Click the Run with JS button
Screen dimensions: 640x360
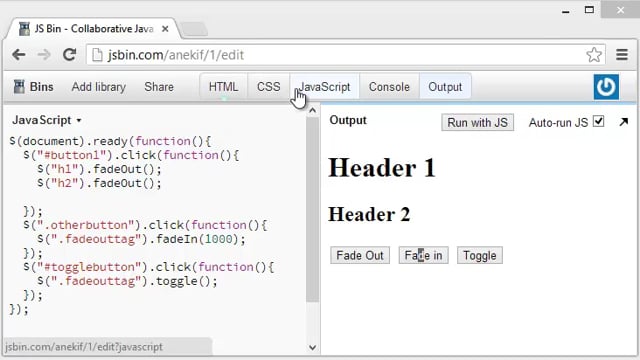[x=477, y=122]
